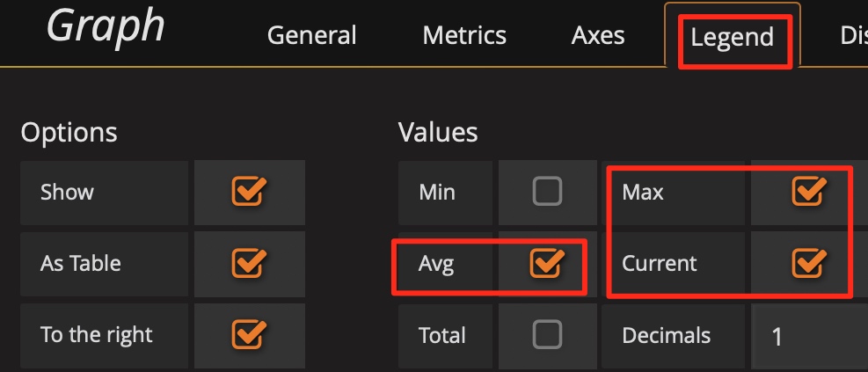868x372 pixels.
Task: Click the Graph panel title
Action: coord(106,26)
